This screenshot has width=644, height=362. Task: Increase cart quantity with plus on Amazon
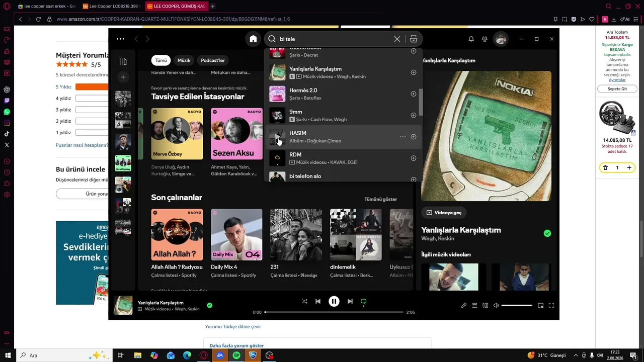click(629, 168)
